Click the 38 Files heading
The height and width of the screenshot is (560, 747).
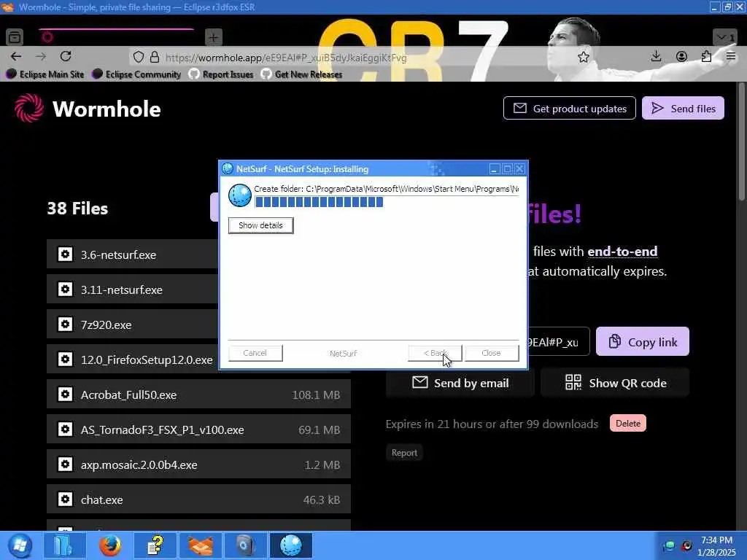pyautogui.click(x=77, y=208)
